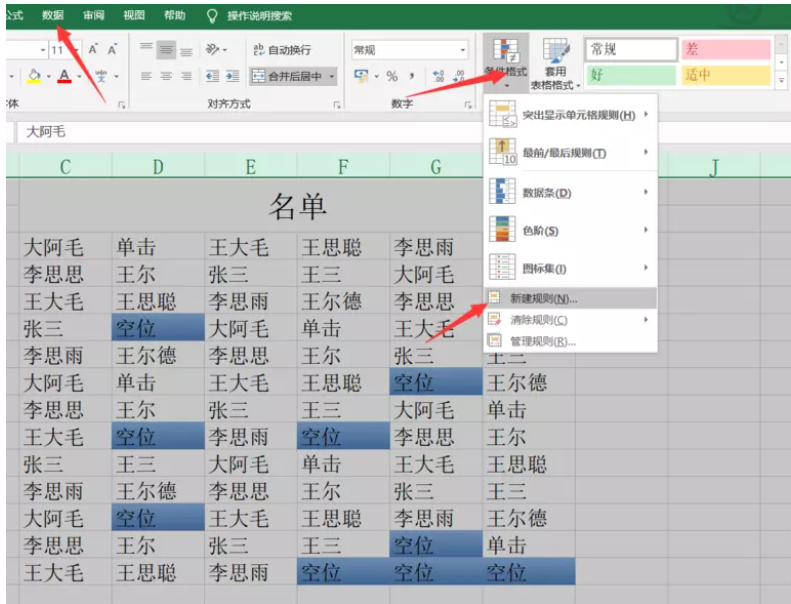Center text horizontally icon
Image resolution: width=791 pixels, height=604 pixels.
(166, 76)
